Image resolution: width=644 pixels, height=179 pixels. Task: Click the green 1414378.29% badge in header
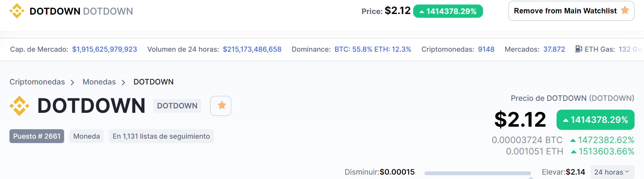pyautogui.click(x=448, y=11)
